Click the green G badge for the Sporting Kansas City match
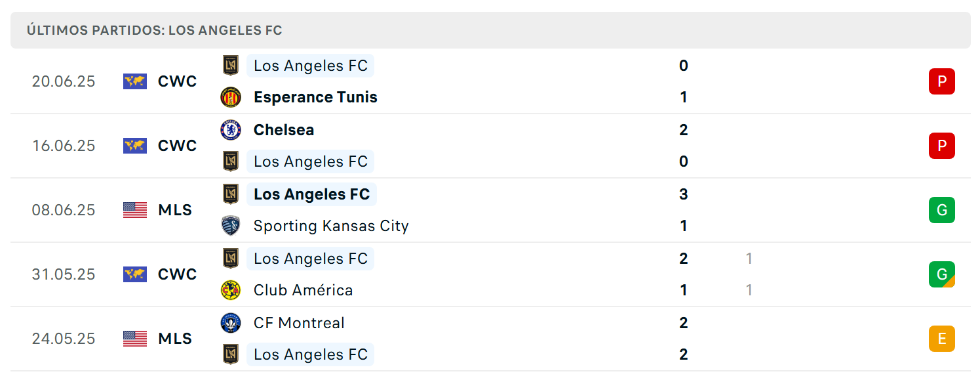The height and width of the screenshot is (382, 980). [x=942, y=210]
